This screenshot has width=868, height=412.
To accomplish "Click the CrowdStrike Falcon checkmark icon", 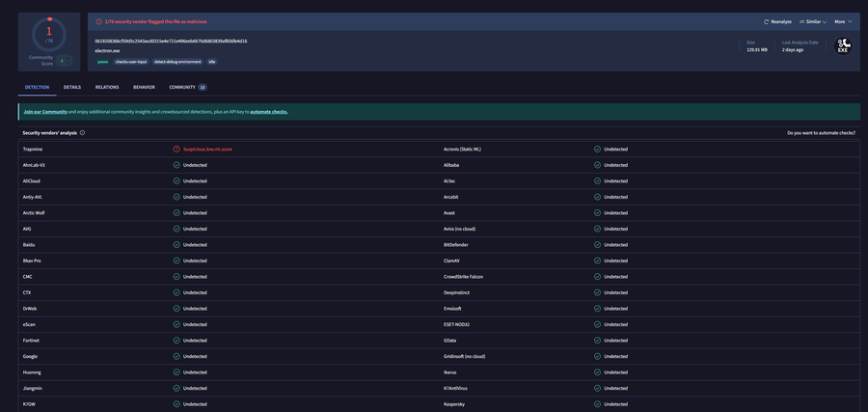I will (x=597, y=276).
